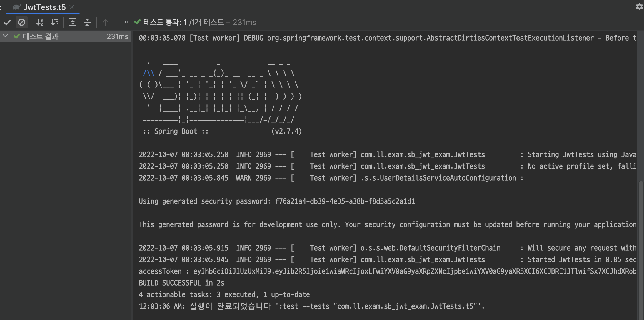Collapse the 테스트 결과 tree node
This screenshot has height=320, width=644.
click(5, 36)
